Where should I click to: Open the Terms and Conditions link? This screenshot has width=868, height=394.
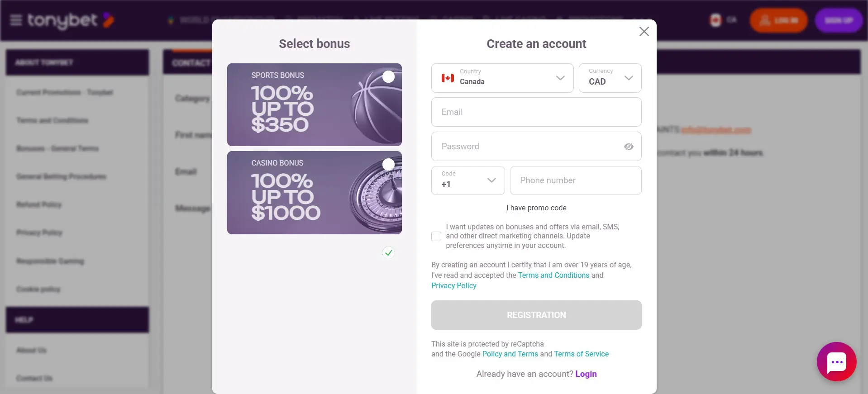pos(553,275)
